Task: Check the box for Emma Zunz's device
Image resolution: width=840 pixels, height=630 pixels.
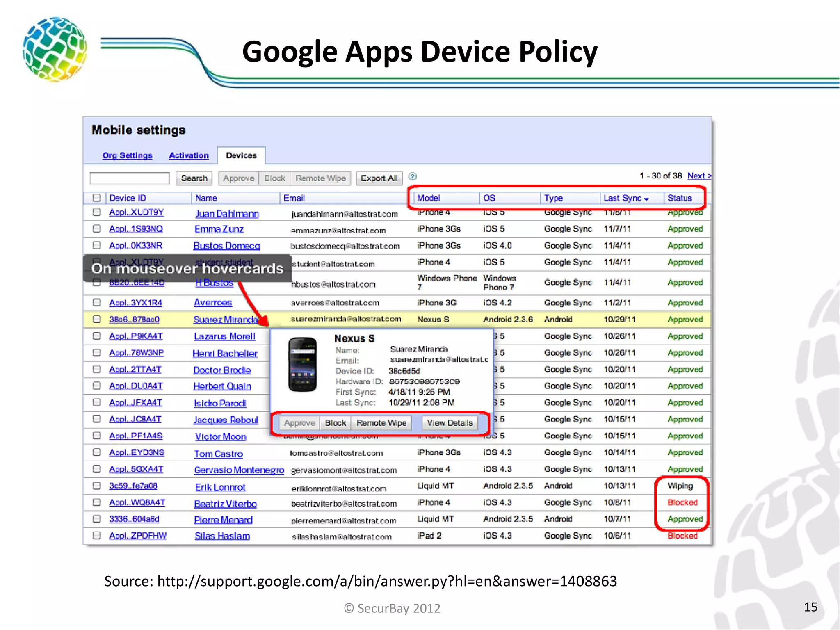Action: 97,228
